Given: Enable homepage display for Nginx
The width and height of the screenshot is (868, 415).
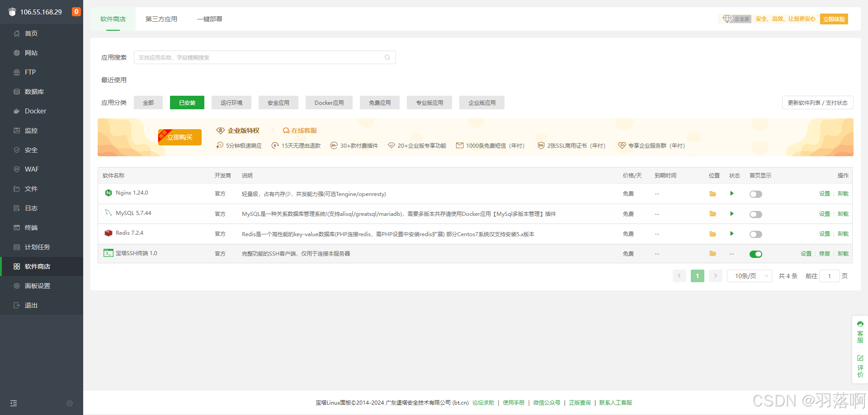Looking at the screenshot, I should tap(755, 194).
